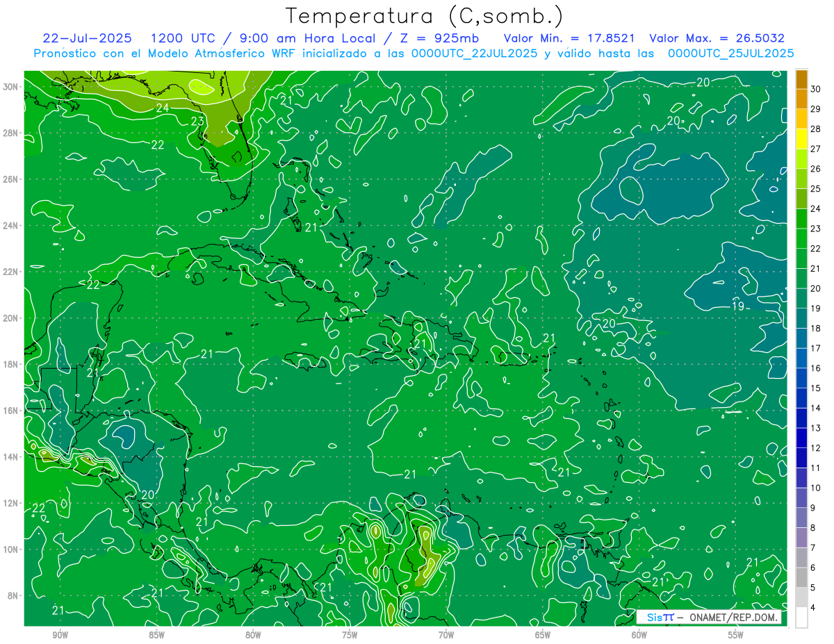Click the orange color bar segment above 30

point(801,79)
